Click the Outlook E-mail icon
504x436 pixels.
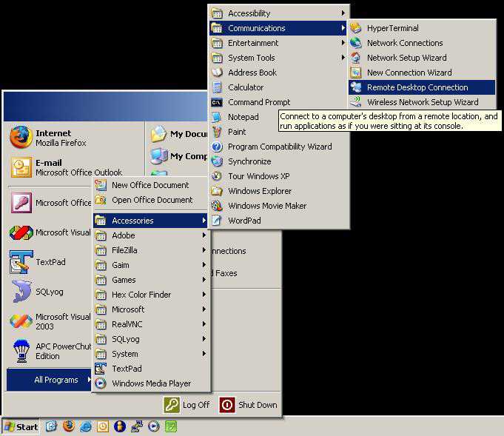pos(21,167)
